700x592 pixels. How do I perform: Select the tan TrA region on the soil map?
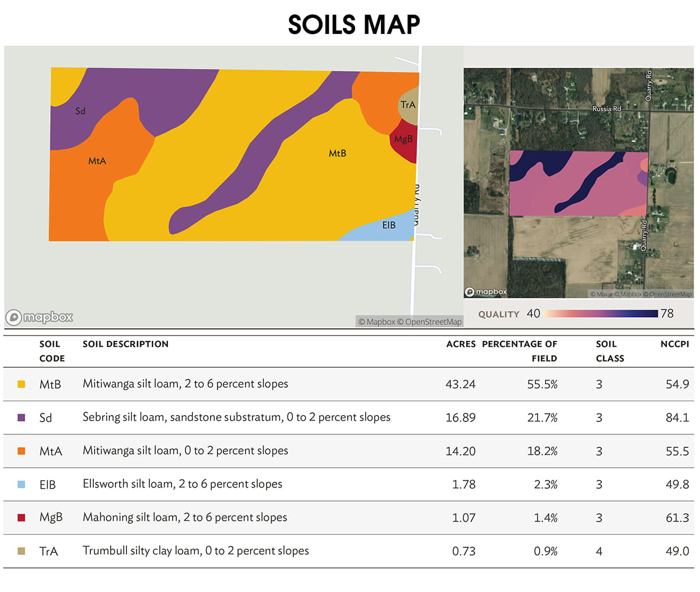408,102
